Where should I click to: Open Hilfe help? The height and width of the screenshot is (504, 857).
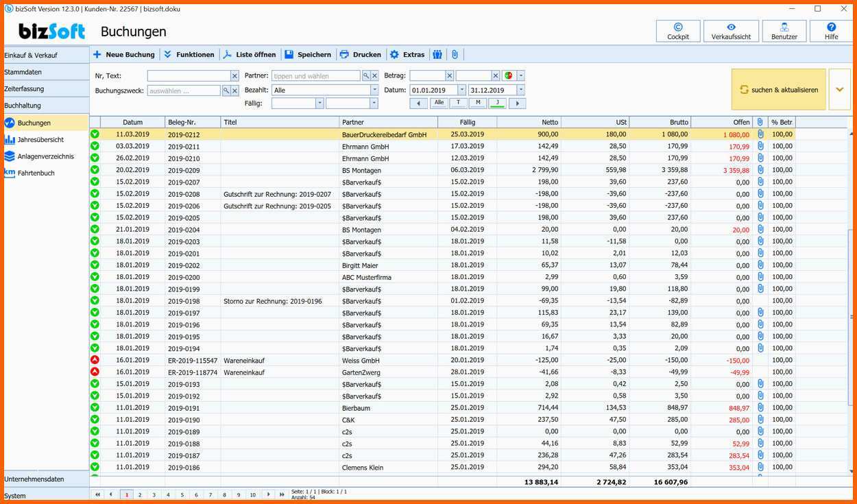tap(832, 31)
